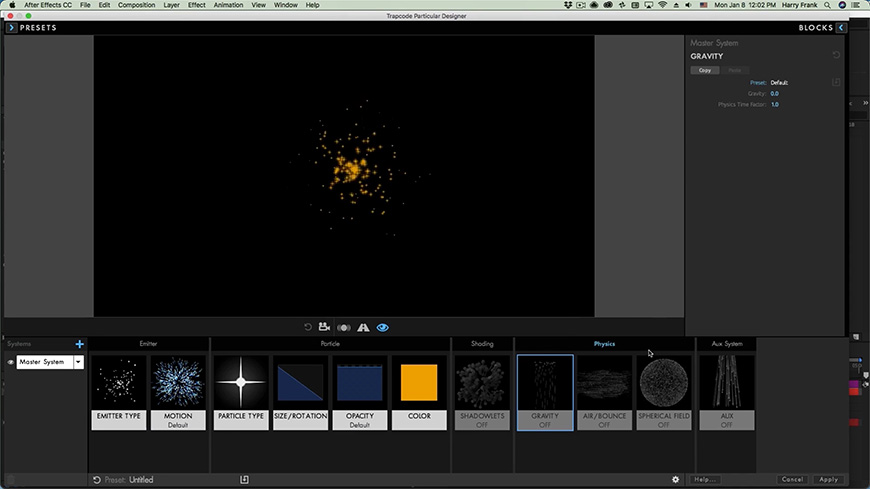Open the Motion block
Viewport: 870px width, 489px height.
(178, 392)
